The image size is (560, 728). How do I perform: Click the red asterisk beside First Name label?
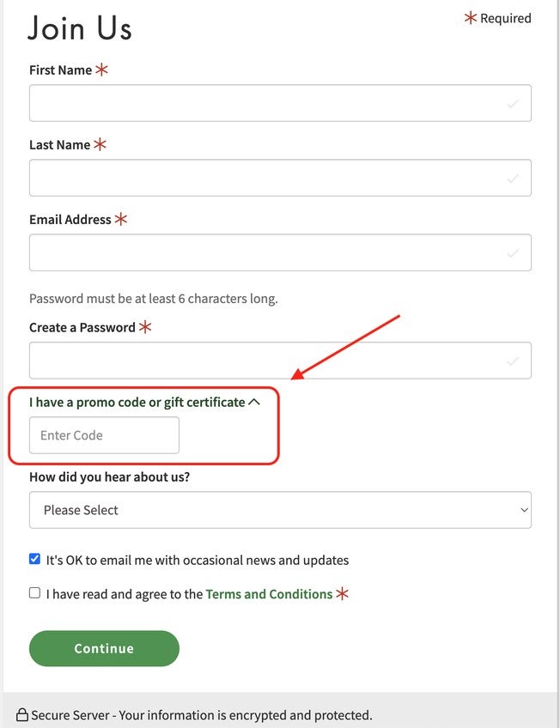(102, 70)
